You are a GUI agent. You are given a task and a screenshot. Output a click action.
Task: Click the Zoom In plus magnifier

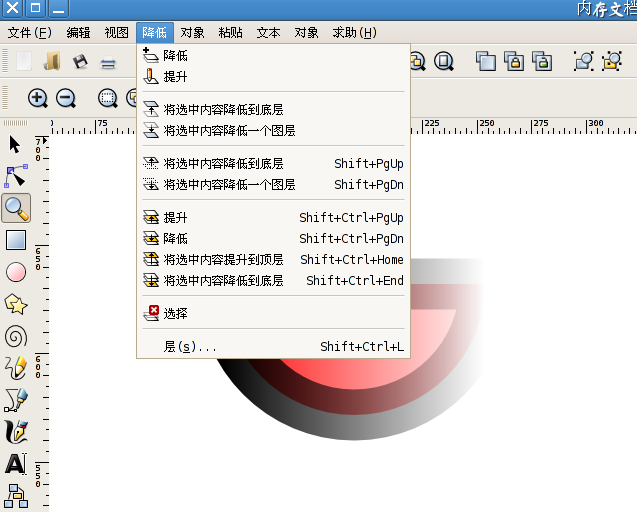pyautogui.click(x=38, y=98)
